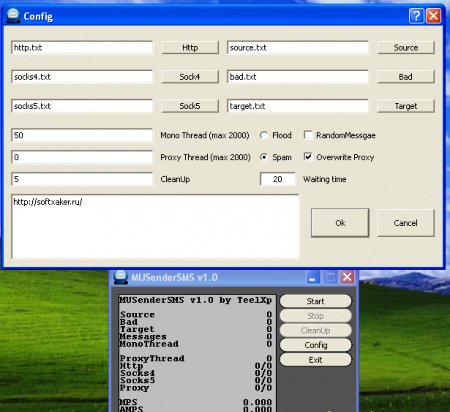The width and height of the screenshot is (450, 412).
Task: Select the Flood radio option
Action: coord(264,135)
